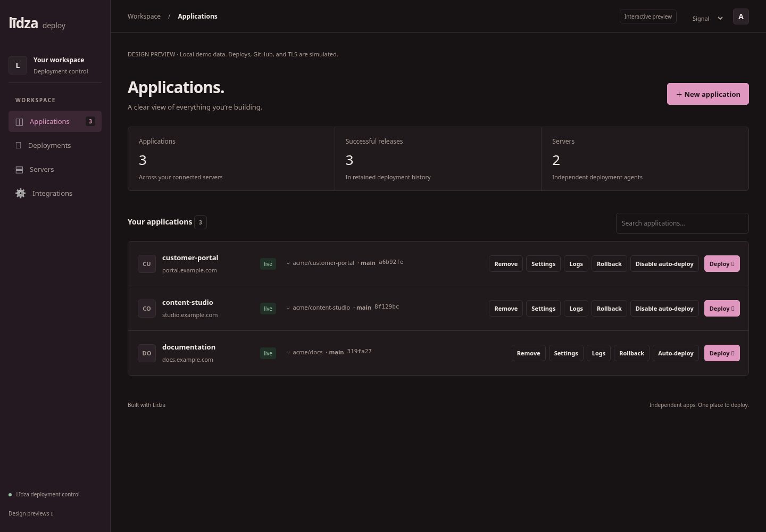766x532 pixels.
Task: Click green status dot in sidebar footer
Action: point(10,495)
